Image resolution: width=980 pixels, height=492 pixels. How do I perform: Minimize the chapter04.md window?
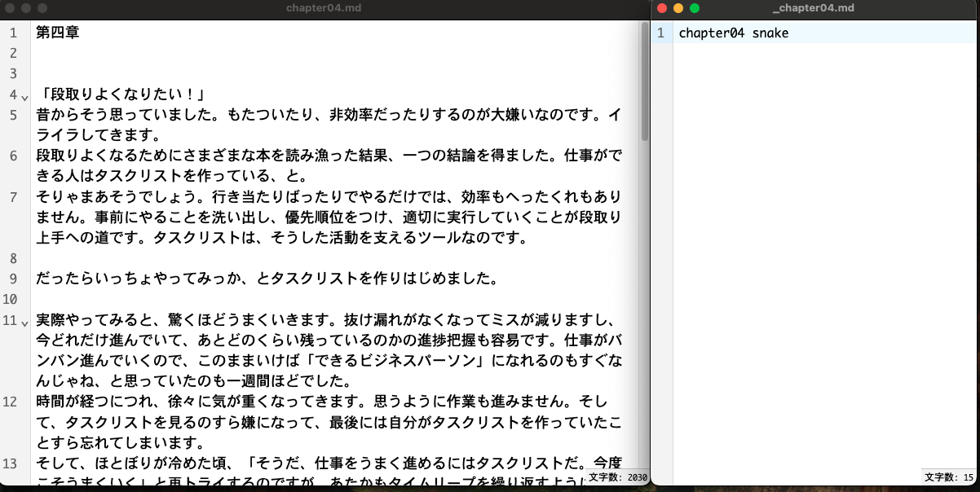point(25,8)
